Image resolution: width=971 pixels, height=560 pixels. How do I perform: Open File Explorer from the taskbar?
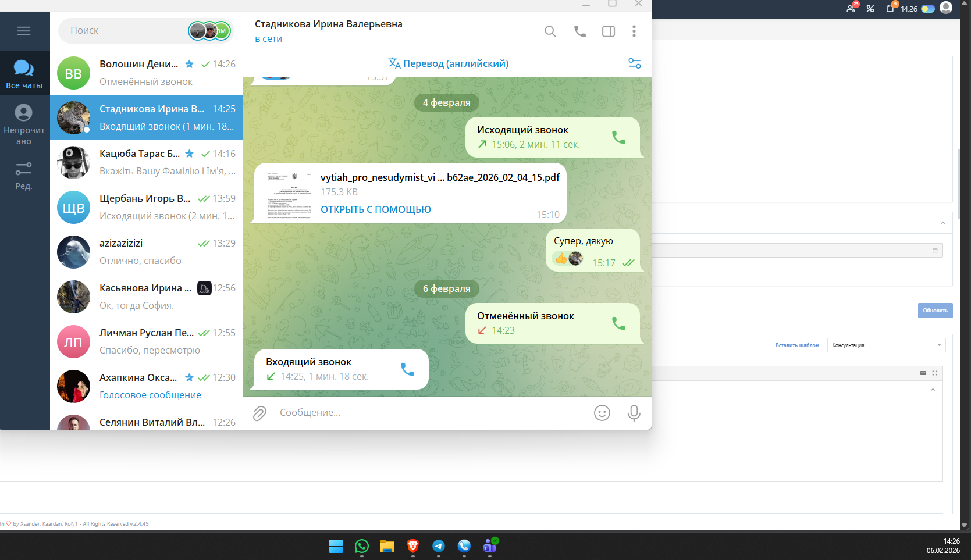click(387, 546)
